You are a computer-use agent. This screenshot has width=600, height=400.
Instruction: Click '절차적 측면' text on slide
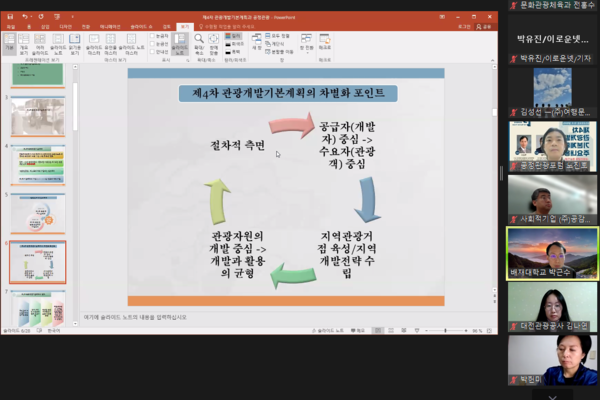click(237, 145)
